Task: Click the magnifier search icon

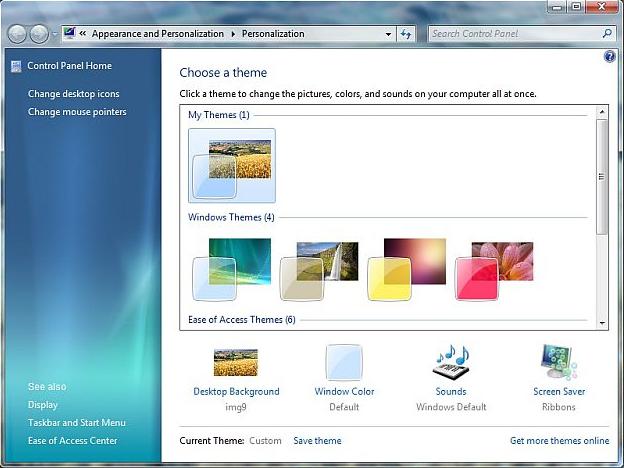Action: 607,33
